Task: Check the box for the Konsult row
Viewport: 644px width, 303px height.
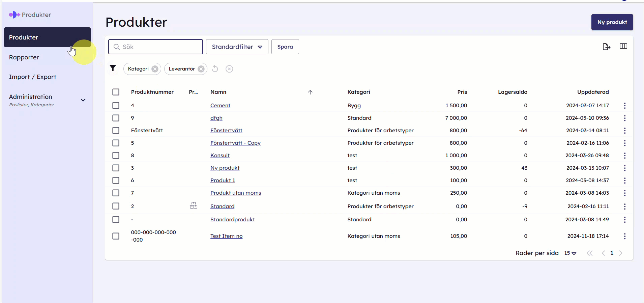Action: tap(116, 156)
